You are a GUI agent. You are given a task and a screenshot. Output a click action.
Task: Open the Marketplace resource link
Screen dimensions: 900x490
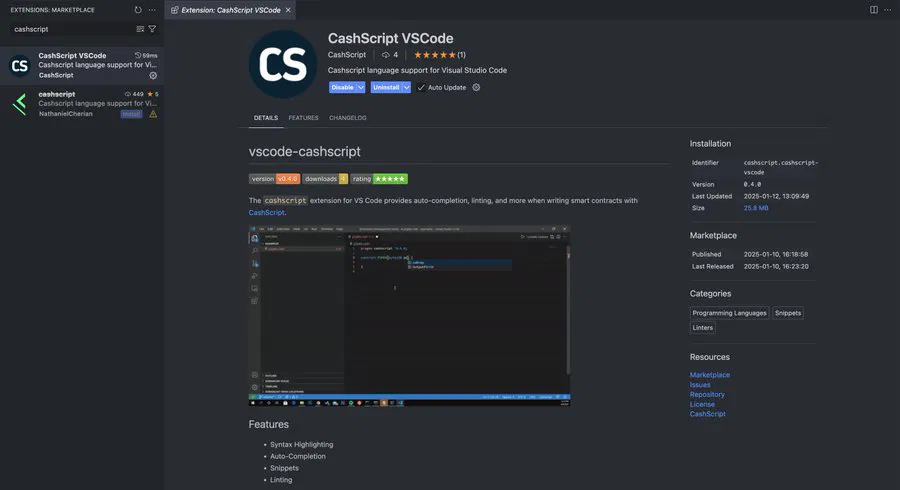click(710, 375)
